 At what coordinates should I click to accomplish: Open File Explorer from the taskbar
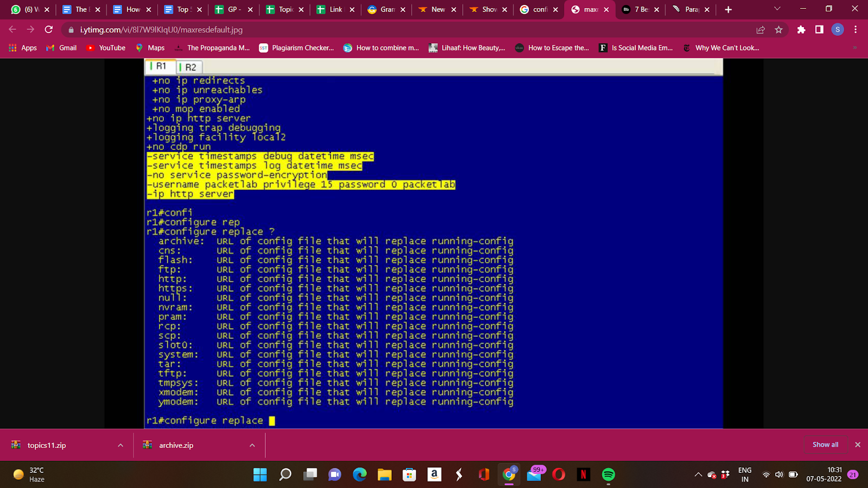click(385, 474)
